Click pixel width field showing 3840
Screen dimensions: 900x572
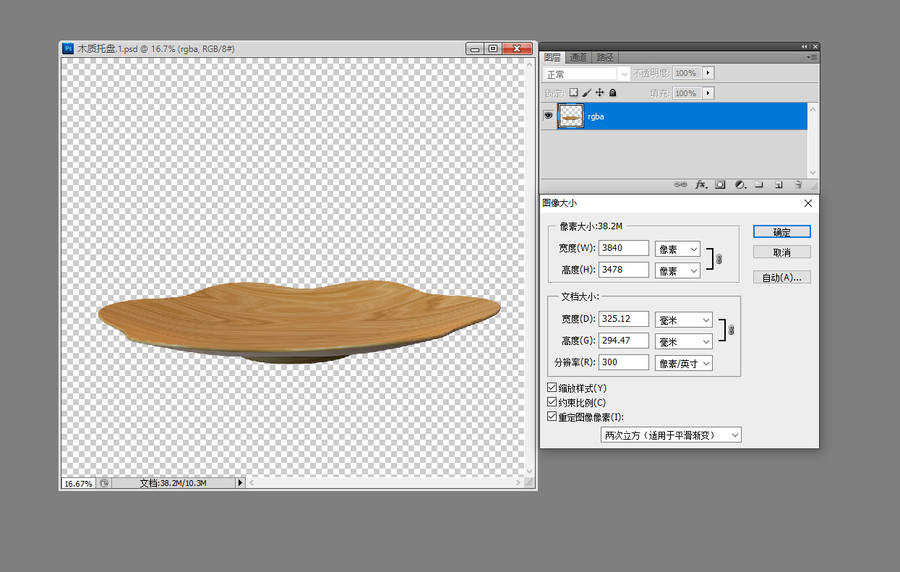(x=623, y=248)
